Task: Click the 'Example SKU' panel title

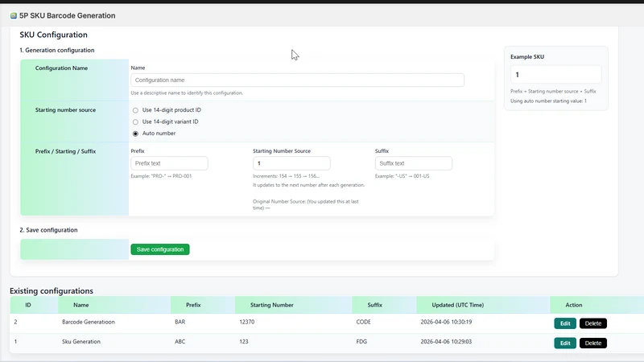Action: point(527,57)
